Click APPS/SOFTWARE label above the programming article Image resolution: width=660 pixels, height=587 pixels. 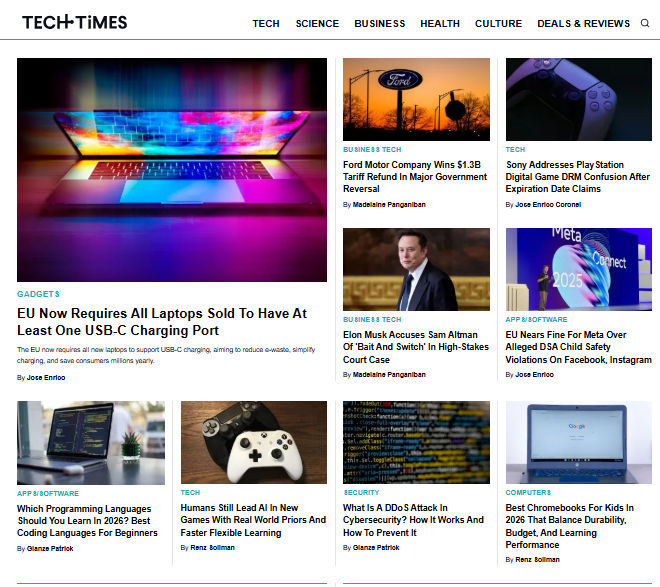coord(48,494)
